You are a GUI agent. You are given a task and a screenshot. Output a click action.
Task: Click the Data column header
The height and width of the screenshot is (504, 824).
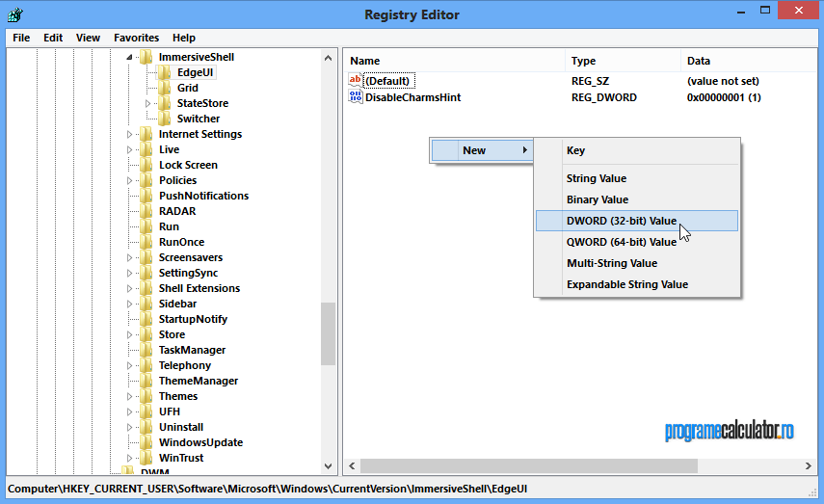click(748, 61)
